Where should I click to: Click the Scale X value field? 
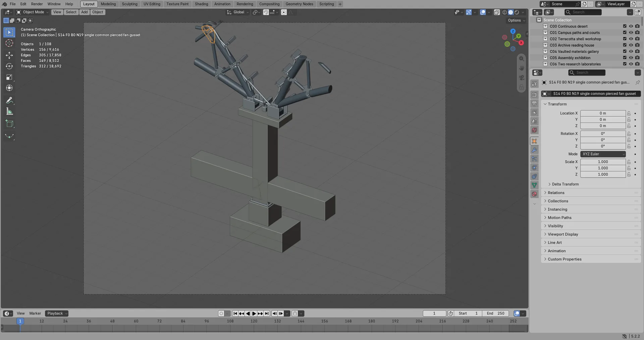tap(603, 162)
